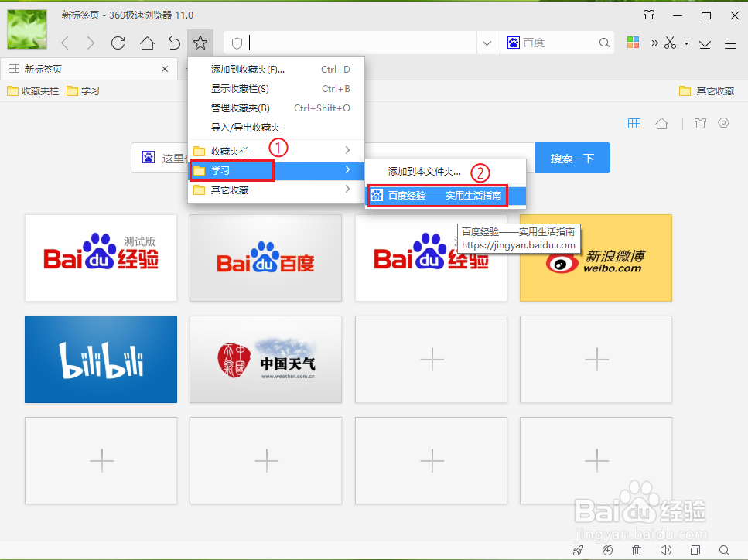748x560 pixels.
Task: Choose 管理收藏夹(B) from menu
Action: coord(276,108)
